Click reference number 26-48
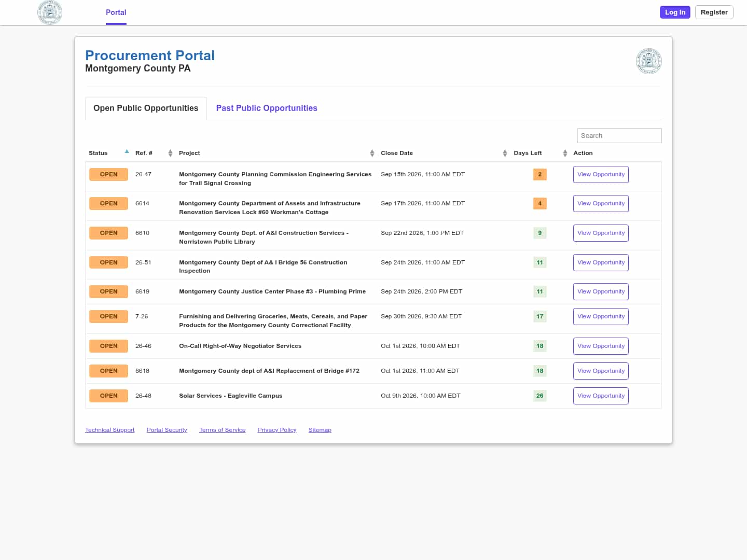 click(x=143, y=396)
